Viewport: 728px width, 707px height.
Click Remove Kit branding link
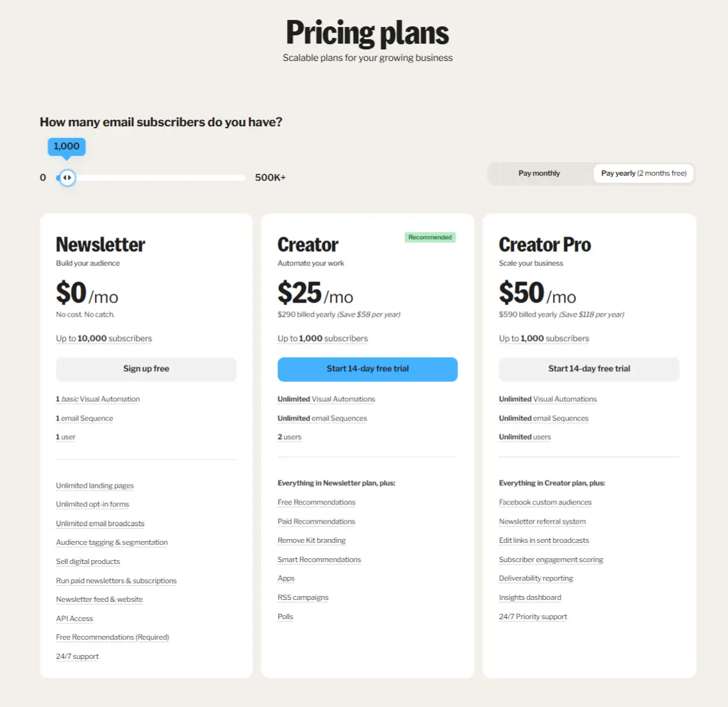pyautogui.click(x=311, y=540)
